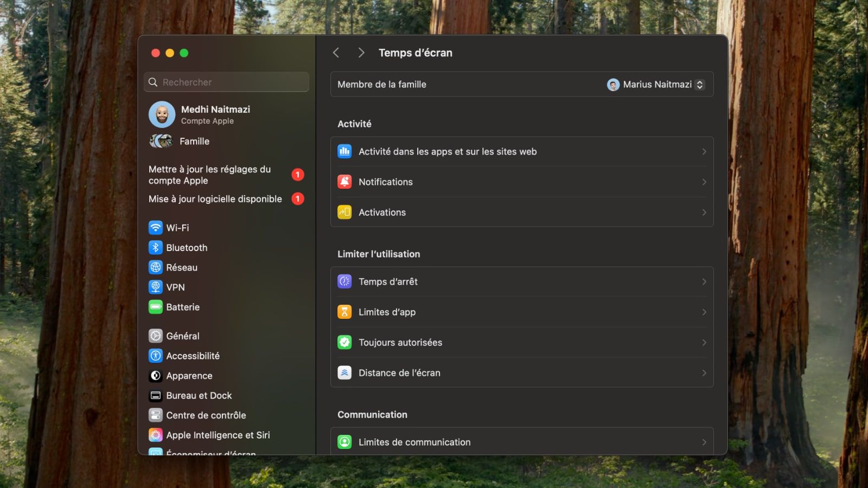Click the Membre de la famille label
The image size is (868, 488).
click(x=382, y=84)
